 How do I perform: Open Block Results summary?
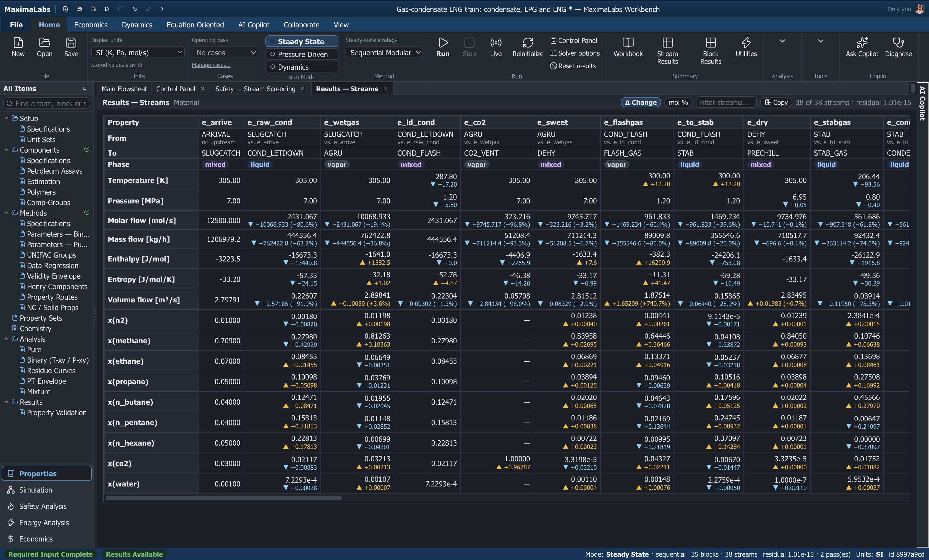(x=710, y=51)
